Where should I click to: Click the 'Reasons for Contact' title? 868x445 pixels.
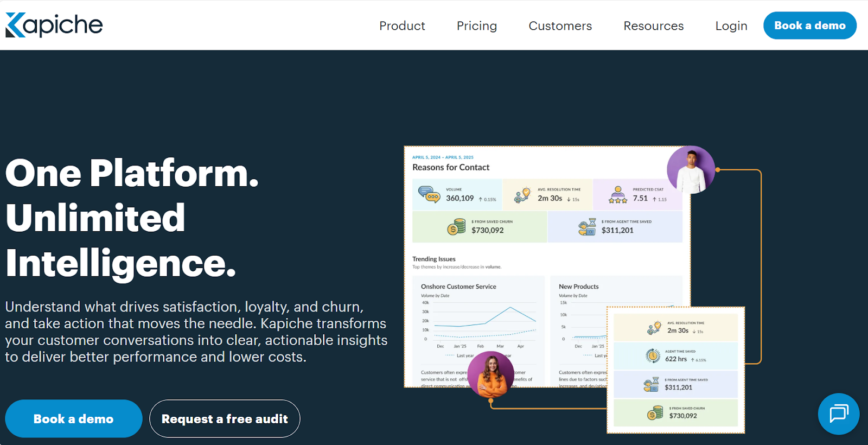click(x=451, y=167)
